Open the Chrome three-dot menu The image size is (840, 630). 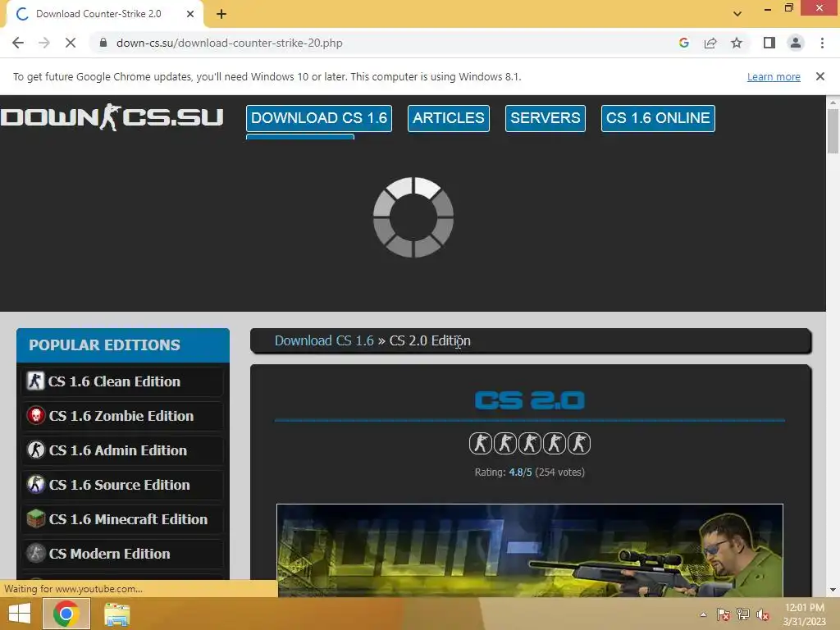pos(822,43)
